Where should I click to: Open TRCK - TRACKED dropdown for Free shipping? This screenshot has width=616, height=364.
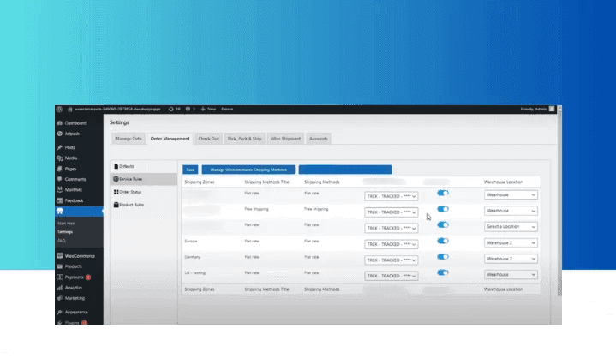tap(392, 211)
